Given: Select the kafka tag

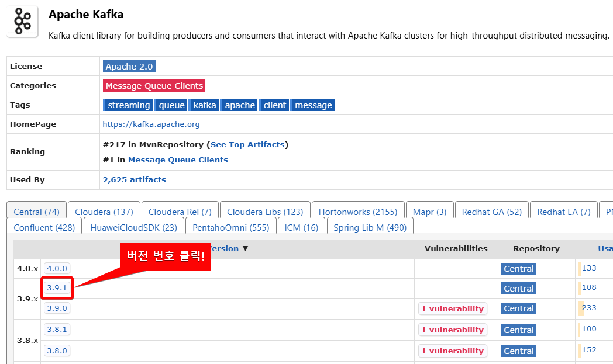Looking at the screenshot, I should pos(204,105).
